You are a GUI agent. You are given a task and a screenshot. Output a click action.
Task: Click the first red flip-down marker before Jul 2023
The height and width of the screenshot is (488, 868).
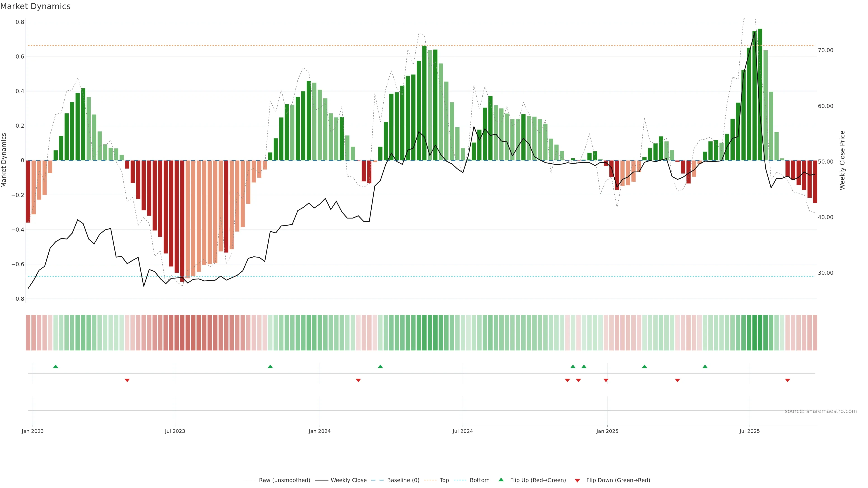(x=127, y=380)
